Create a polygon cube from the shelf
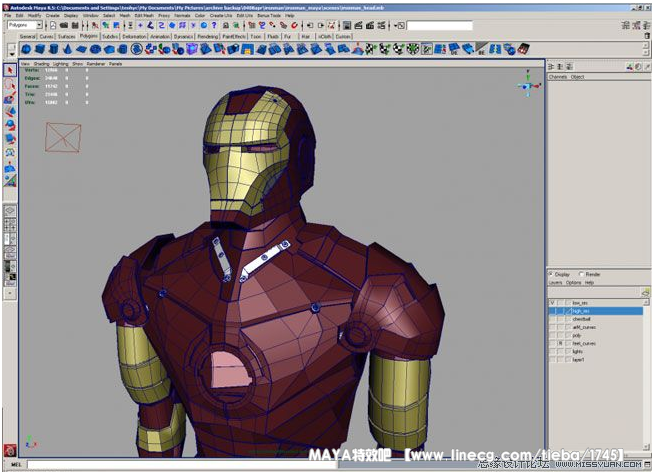658x472 pixels. pyautogui.click(x=40, y=50)
